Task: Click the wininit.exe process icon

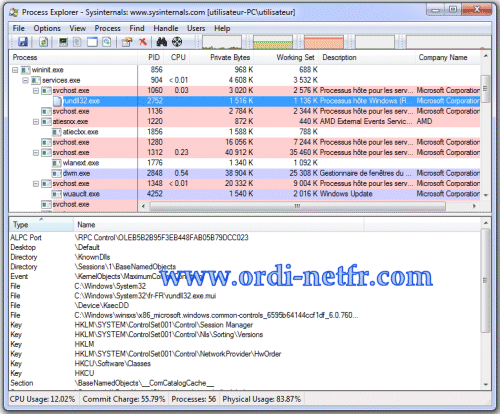Action: coord(26,70)
